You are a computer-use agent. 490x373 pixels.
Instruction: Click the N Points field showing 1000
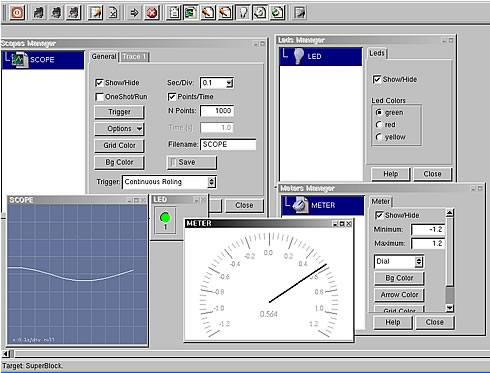tap(217, 111)
